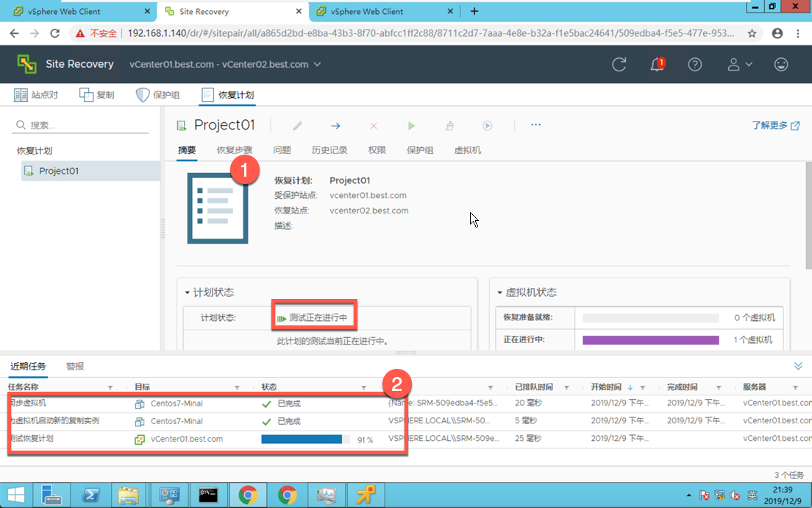Open the 权限 tab
The width and height of the screenshot is (812, 508).
(377, 149)
